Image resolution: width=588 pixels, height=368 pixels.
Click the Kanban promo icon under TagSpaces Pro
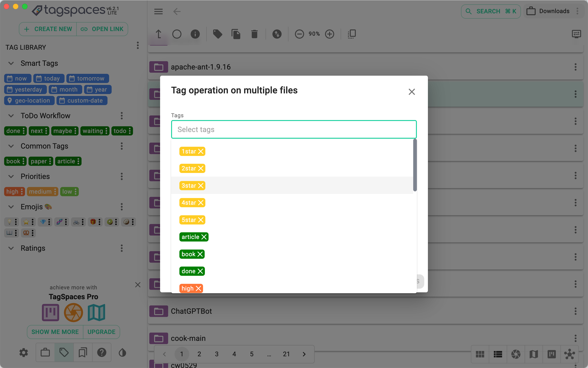pos(51,313)
